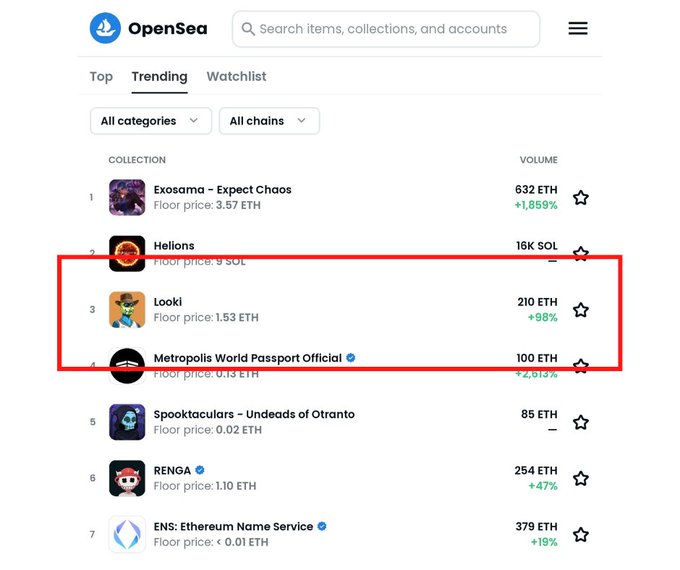
Task: Toggle the watchlist star for Spooktaculars
Action: tap(581, 422)
